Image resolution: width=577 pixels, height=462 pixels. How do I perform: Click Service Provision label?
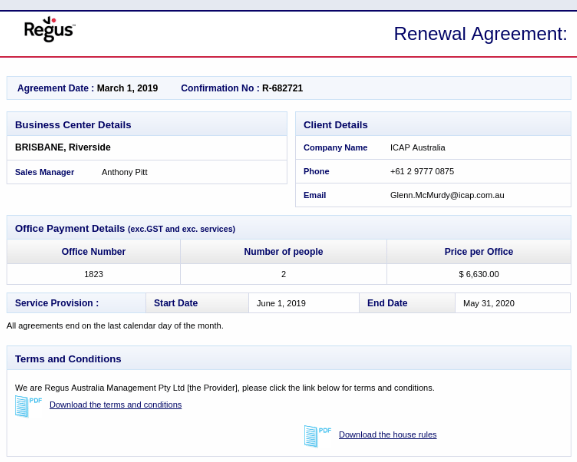tap(57, 303)
